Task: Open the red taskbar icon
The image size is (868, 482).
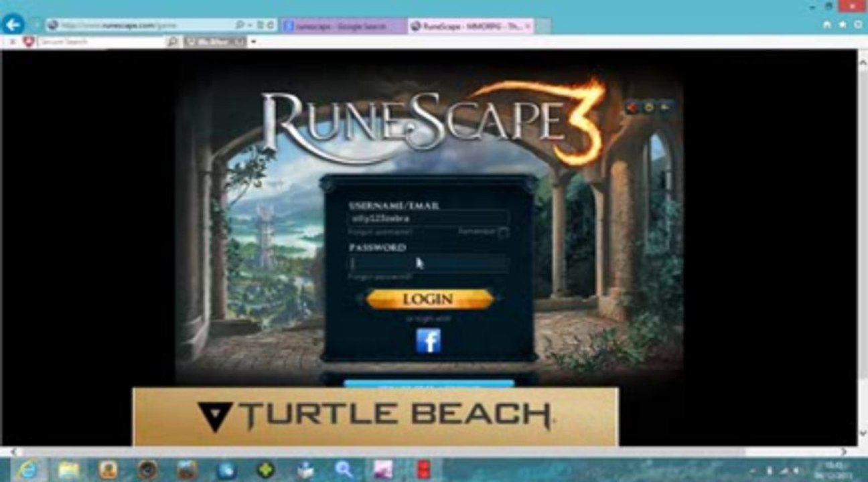Action: point(423,470)
